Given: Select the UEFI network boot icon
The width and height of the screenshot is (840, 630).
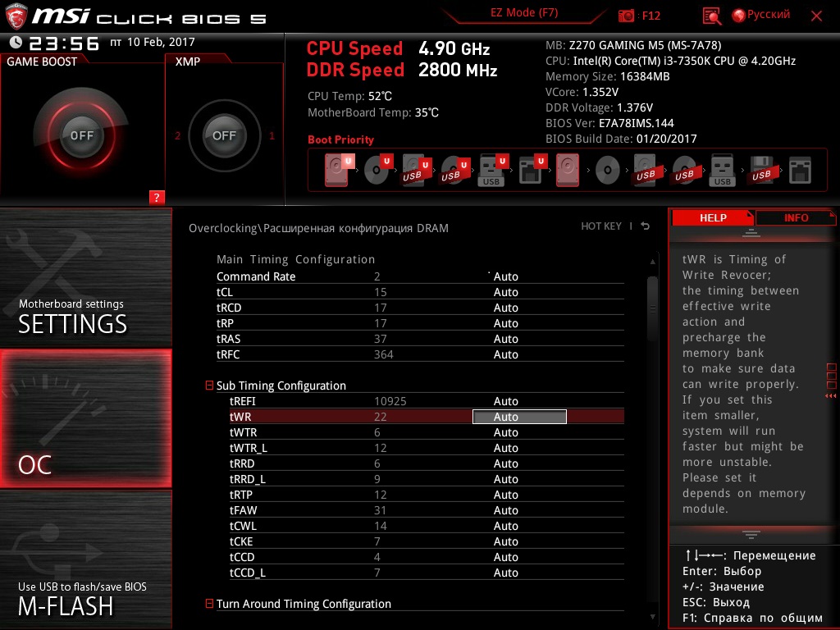Looking at the screenshot, I should (532, 170).
